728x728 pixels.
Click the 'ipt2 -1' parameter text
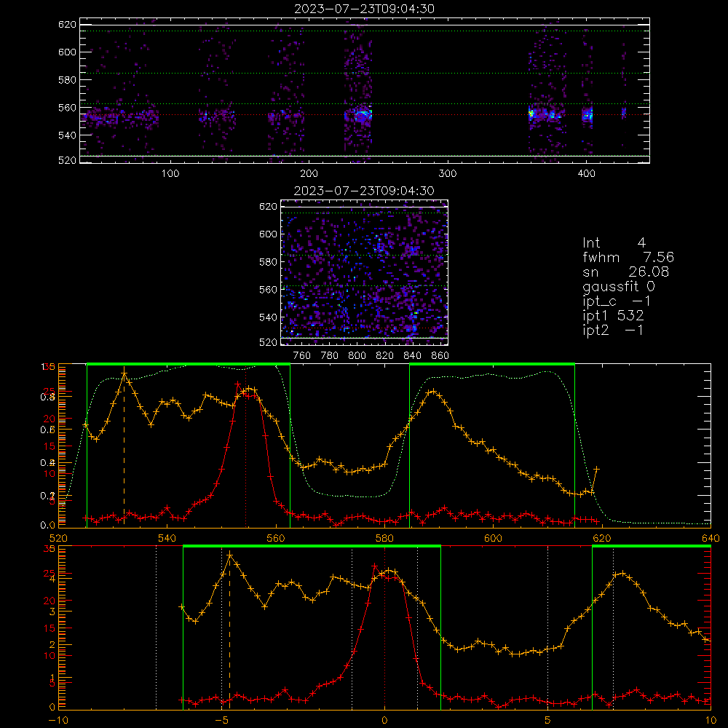pos(613,330)
